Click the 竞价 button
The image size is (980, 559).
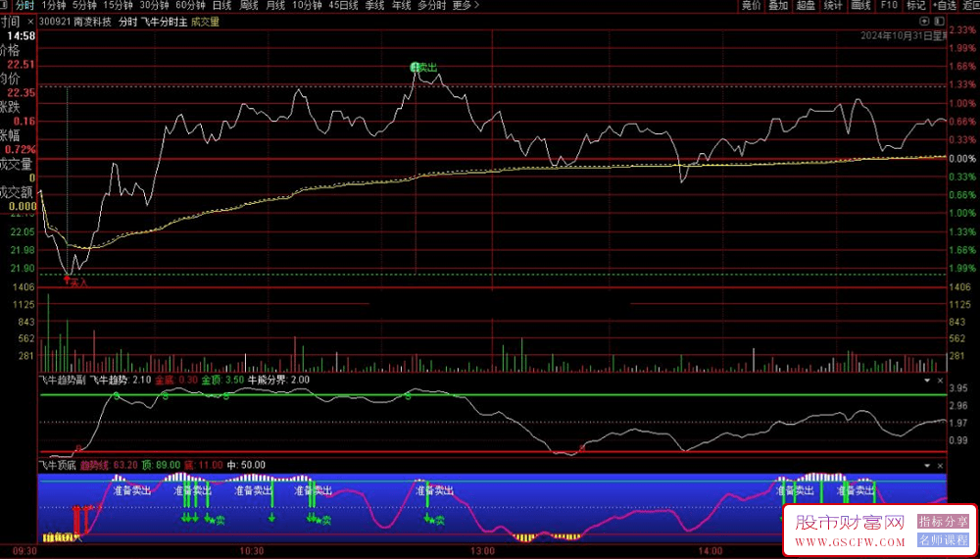[752, 6]
